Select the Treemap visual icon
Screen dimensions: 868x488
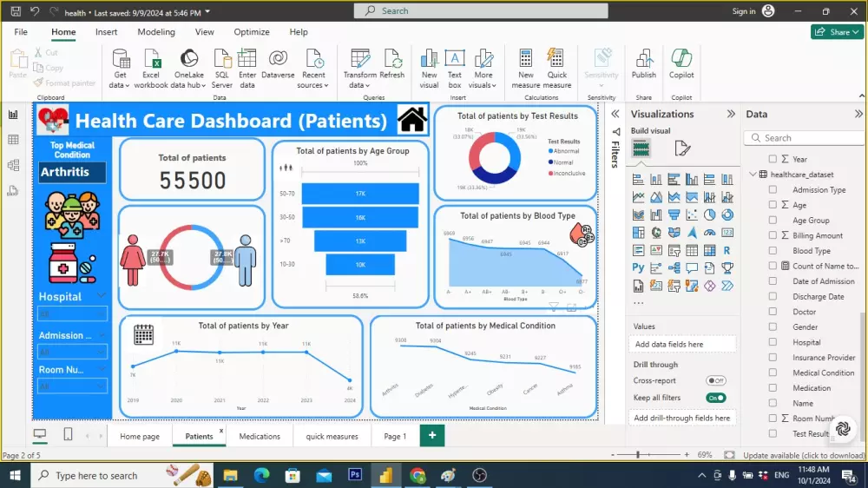pyautogui.click(x=638, y=233)
